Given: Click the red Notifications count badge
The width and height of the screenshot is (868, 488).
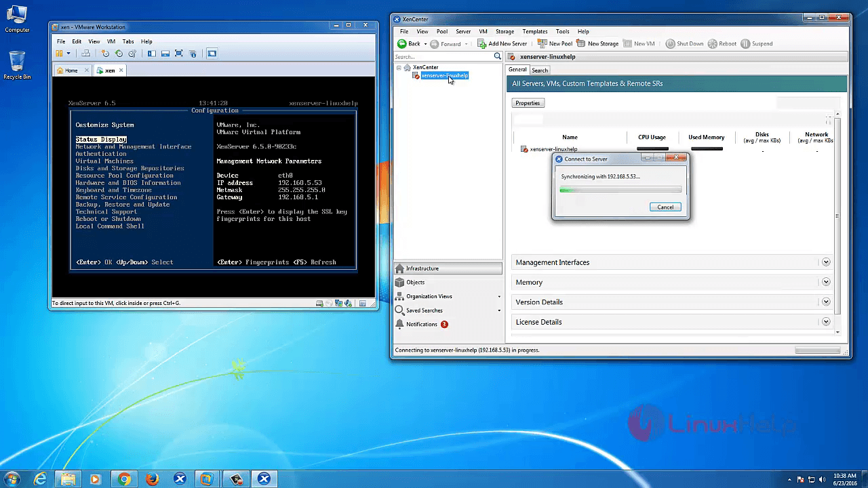Looking at the screenshot, I should (444, 324).
